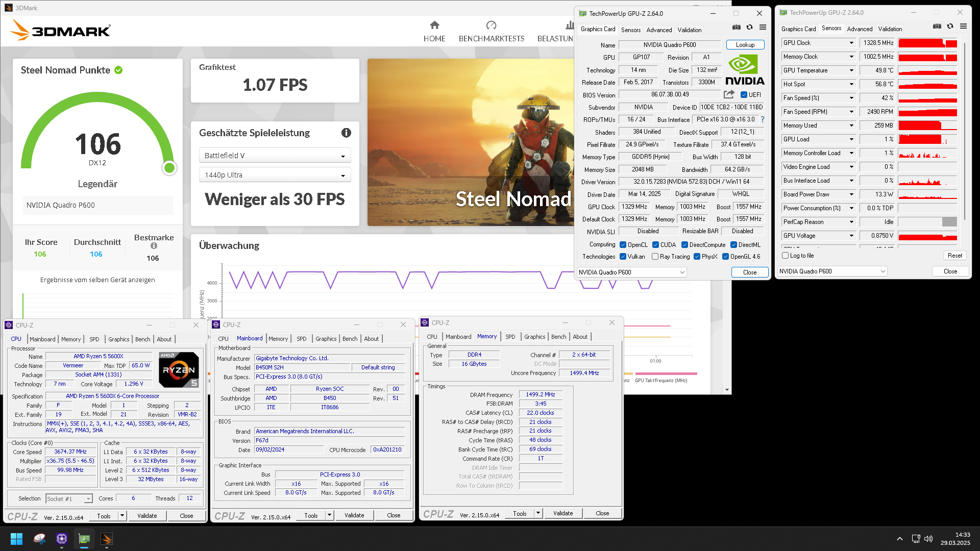Image resolution: width=980 pixels, height=551 pixels.
Task: Click the Tools button in the CPU-Z CPU window
Action: click(104, 516)
